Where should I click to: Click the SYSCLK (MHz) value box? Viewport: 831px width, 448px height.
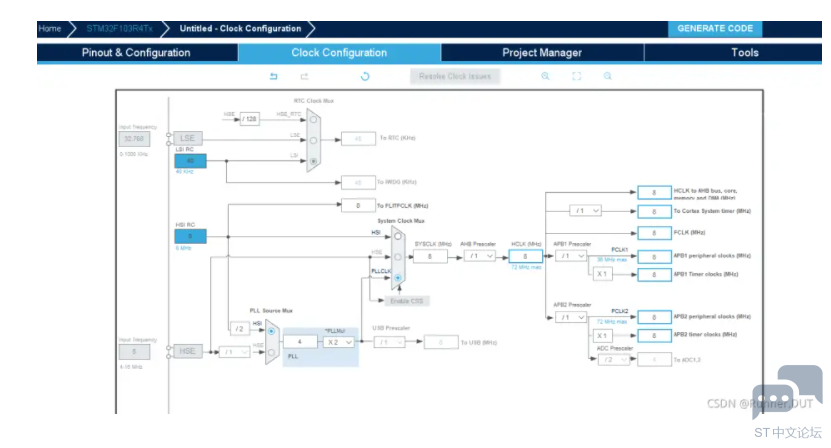[430, 257]
